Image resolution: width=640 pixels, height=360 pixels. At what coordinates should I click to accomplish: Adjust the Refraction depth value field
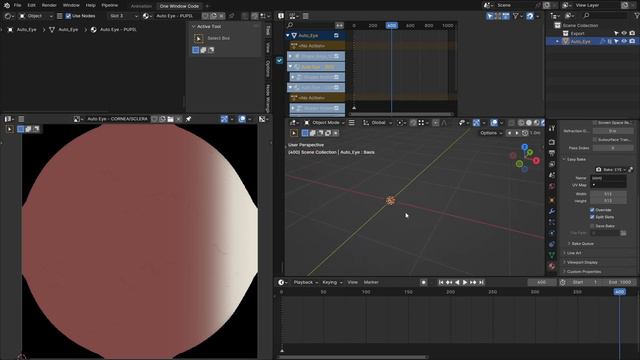(x=613, y=131)
